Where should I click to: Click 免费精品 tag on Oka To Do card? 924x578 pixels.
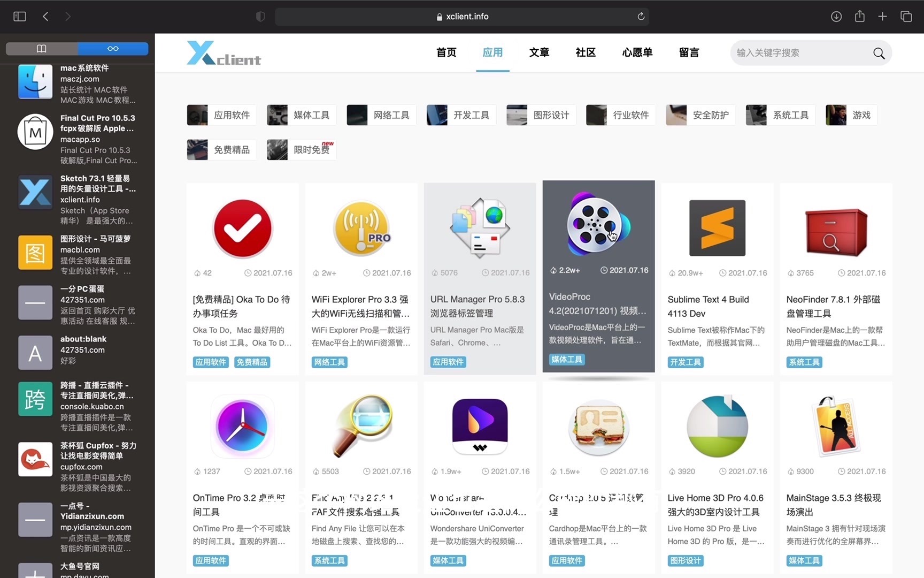click(252, 362)
